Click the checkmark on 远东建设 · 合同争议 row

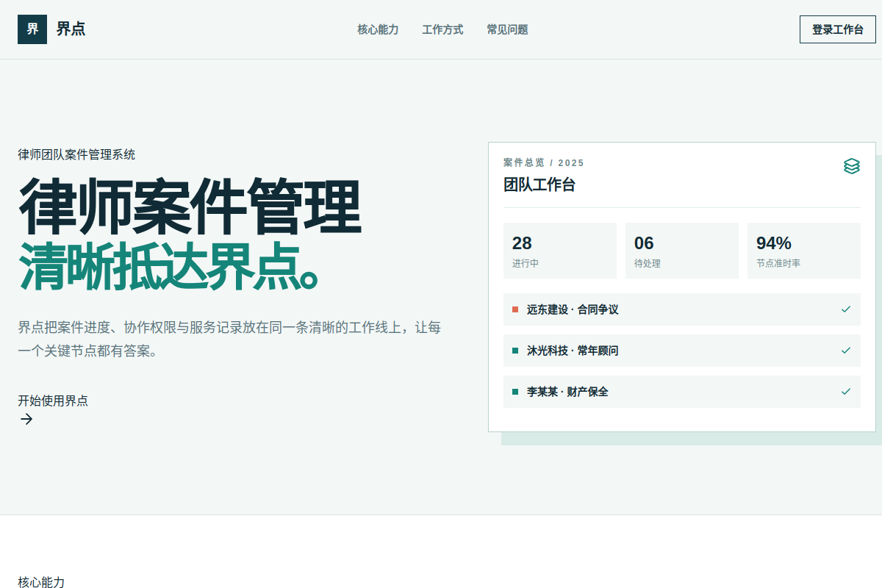pyautogui.click(x=846, y=309)
